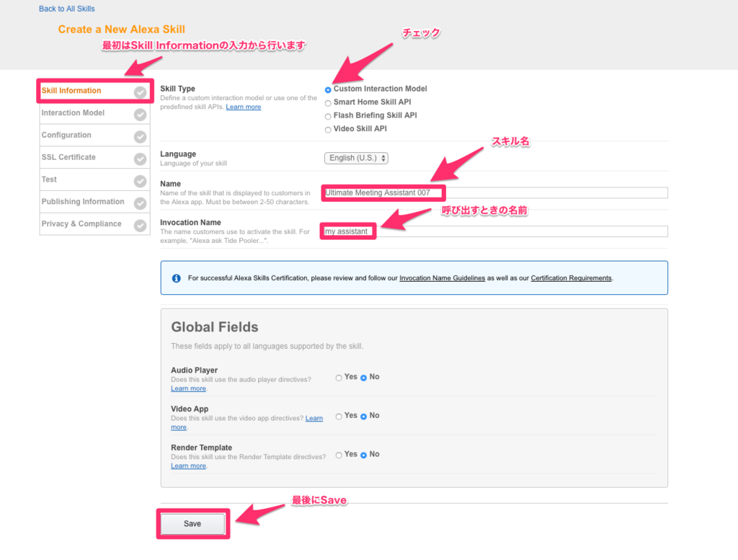Open Certification Requirements link

tap(572, 278)
